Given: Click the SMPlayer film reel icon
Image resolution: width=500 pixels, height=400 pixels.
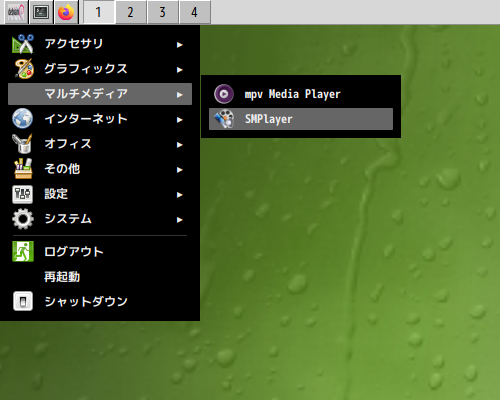Looking at the screenshot, I should coord(224,119).
